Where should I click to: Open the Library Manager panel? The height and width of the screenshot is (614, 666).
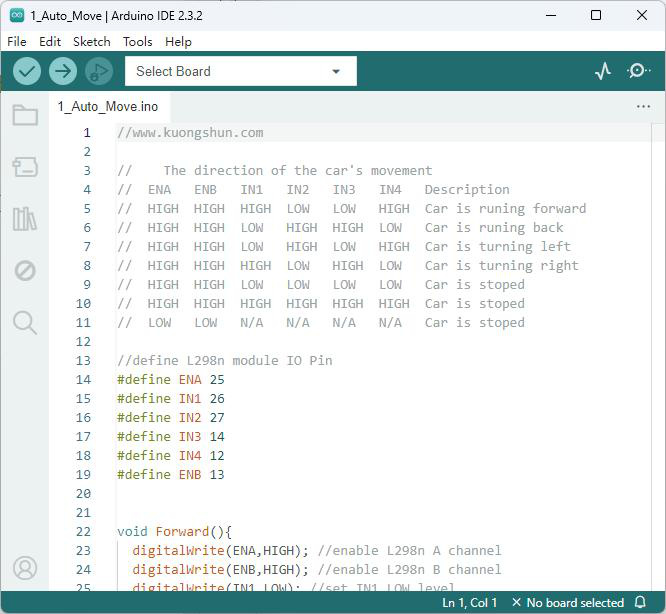pos(25,219)
